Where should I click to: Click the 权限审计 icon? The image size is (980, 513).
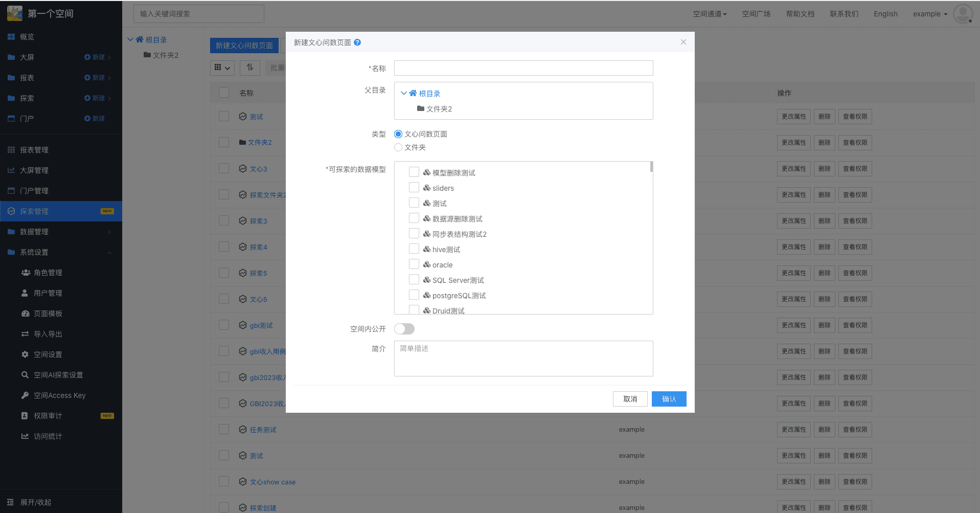(x=25, y=416)
